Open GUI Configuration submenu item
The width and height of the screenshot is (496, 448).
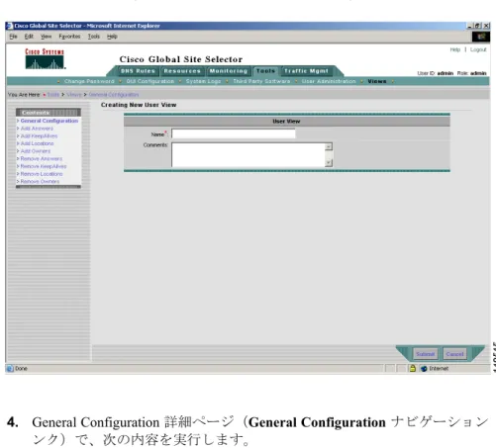(150, 81)
